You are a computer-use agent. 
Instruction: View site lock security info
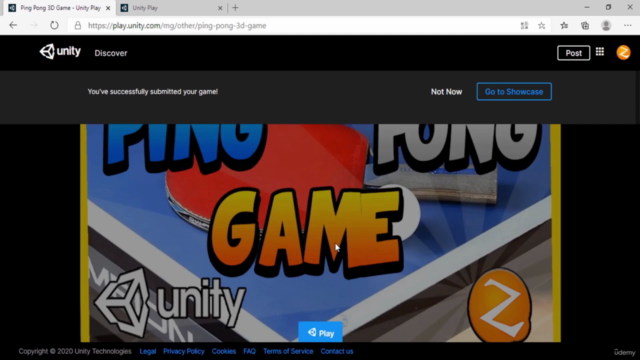[78, 26]
